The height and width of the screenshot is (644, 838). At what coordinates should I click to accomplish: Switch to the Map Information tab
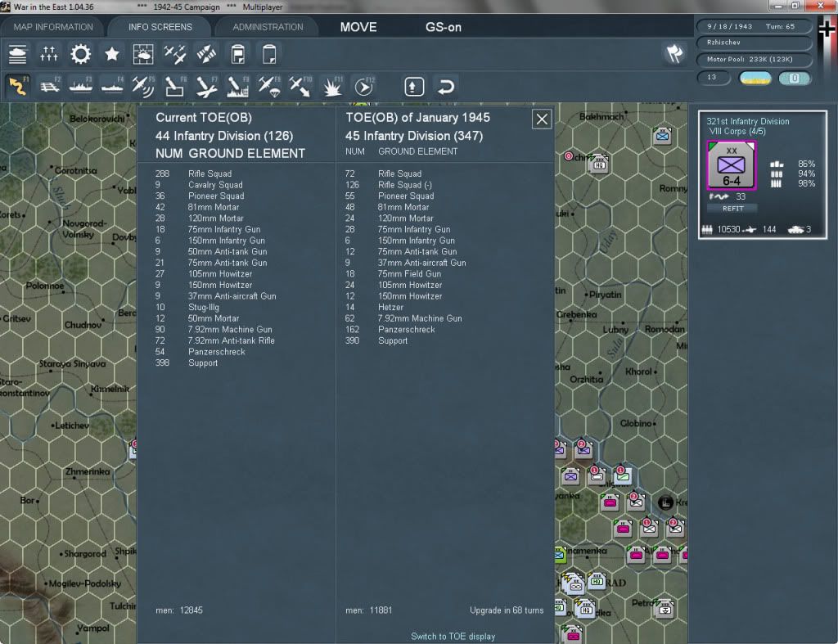[53, 27]
